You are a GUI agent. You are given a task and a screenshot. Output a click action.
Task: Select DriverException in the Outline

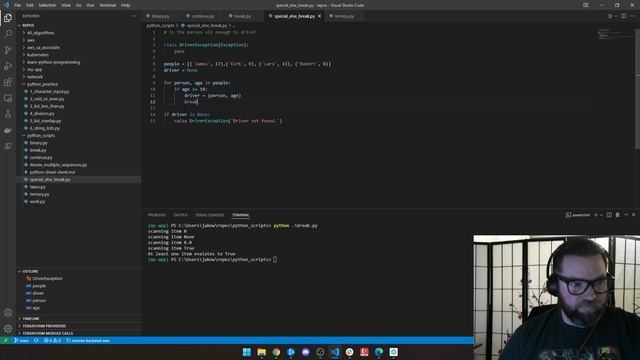tap(47, 278)
